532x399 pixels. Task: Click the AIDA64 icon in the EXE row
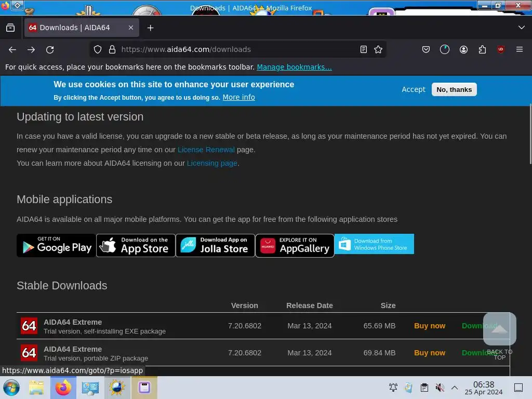click(x=29, y=326)
